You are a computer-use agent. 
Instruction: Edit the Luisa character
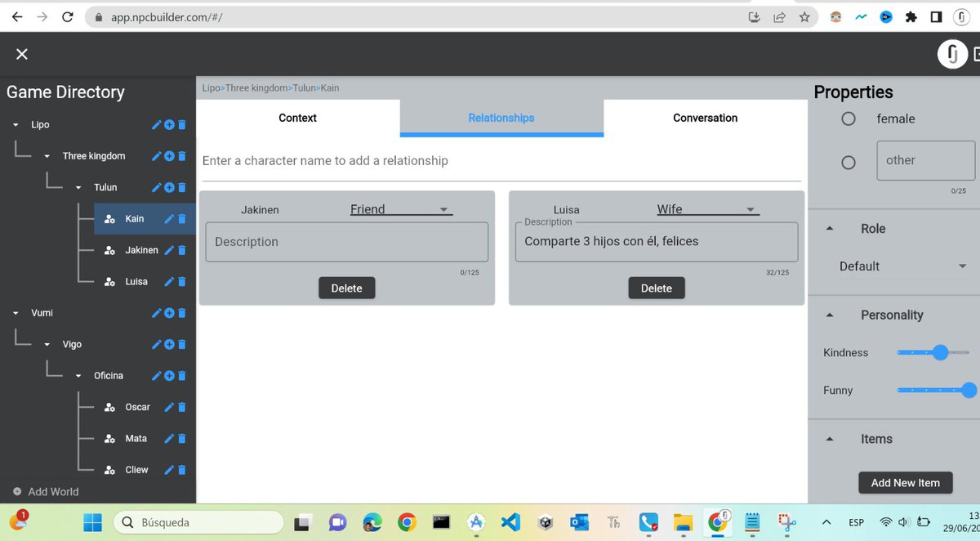[169, 282]
